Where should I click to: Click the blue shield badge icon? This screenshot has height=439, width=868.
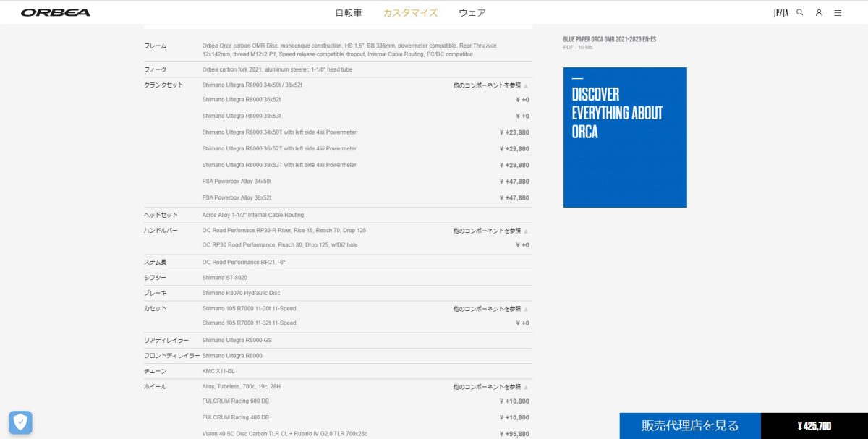(x=20, y=422)
